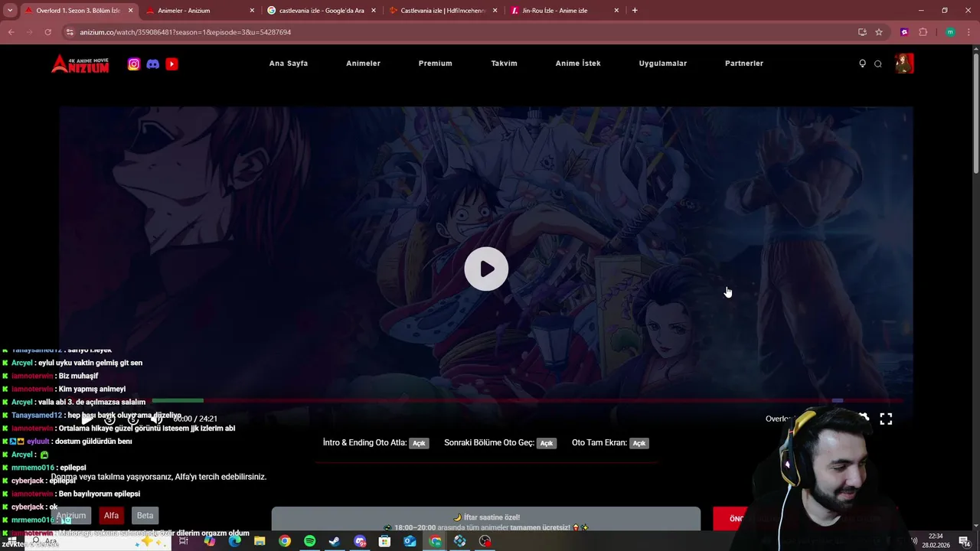Image resolution: width=980 pixels, height=551 pixels.
Task: Open the Animeler menu item
Action: [363, 64]
